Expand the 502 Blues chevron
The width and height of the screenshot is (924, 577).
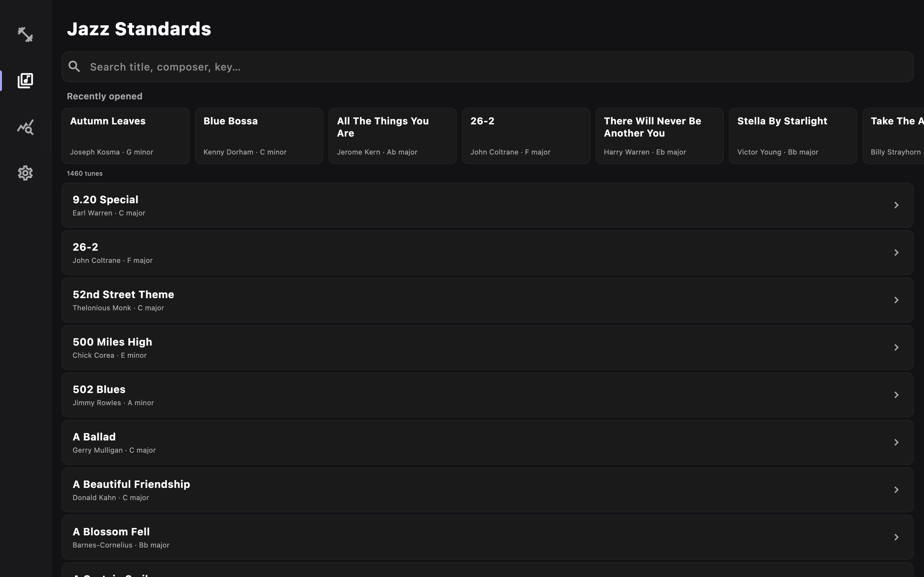coord(896,395)
